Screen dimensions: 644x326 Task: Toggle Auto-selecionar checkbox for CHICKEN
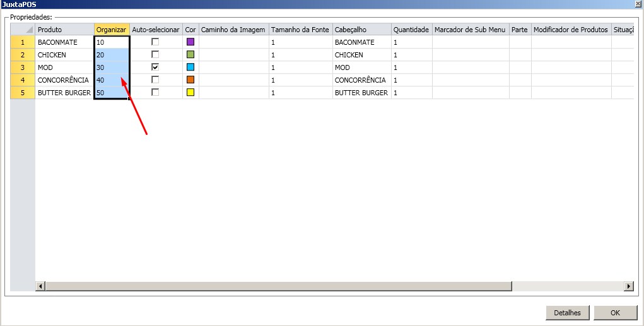click(155, 55)
